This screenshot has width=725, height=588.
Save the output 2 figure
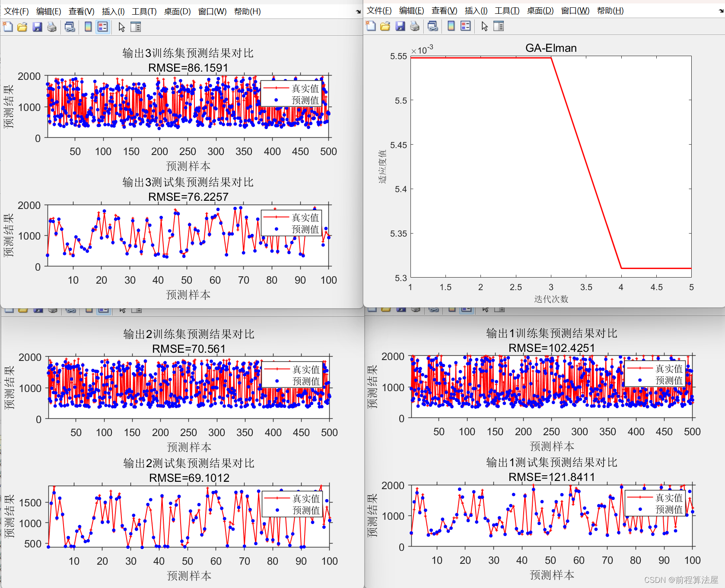tap(38, 310)
